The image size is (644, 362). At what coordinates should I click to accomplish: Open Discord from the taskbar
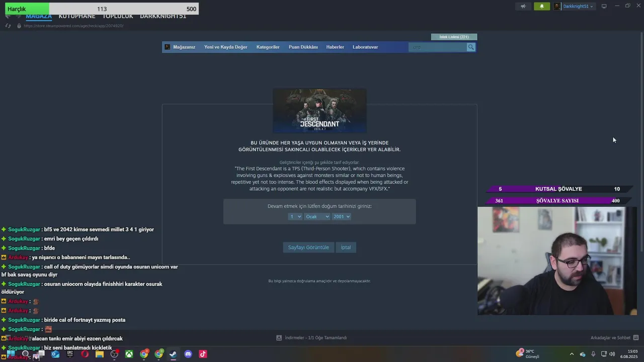(x=188, y=354)
